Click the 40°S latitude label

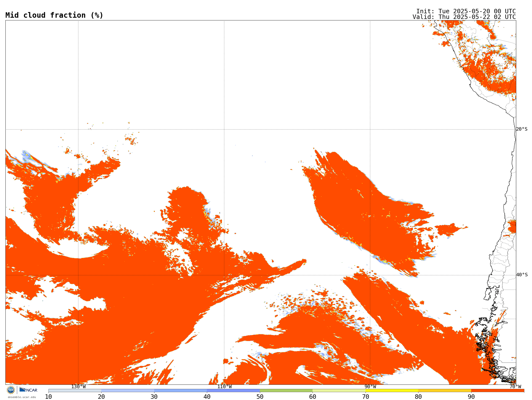coord(522,275)
